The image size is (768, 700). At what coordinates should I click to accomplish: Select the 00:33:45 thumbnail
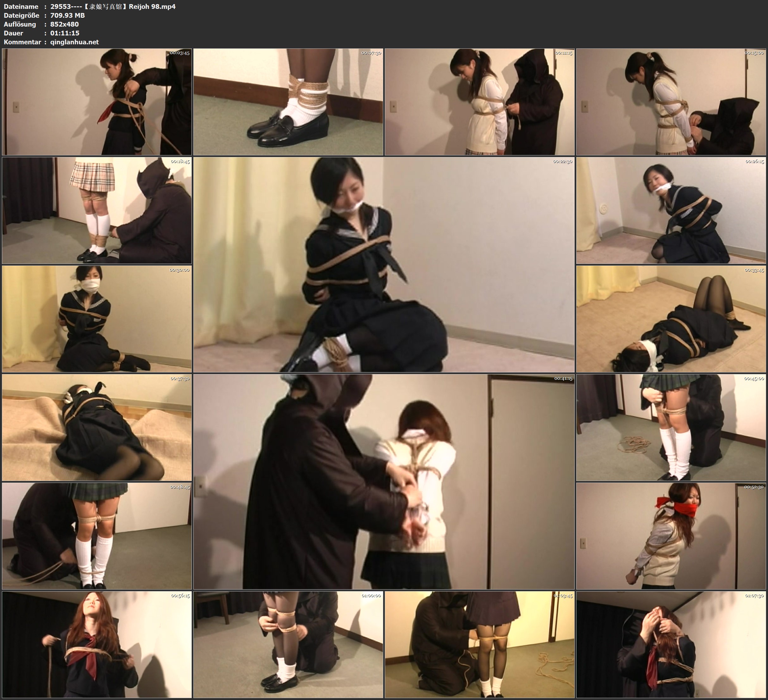[x=671, y=319]
